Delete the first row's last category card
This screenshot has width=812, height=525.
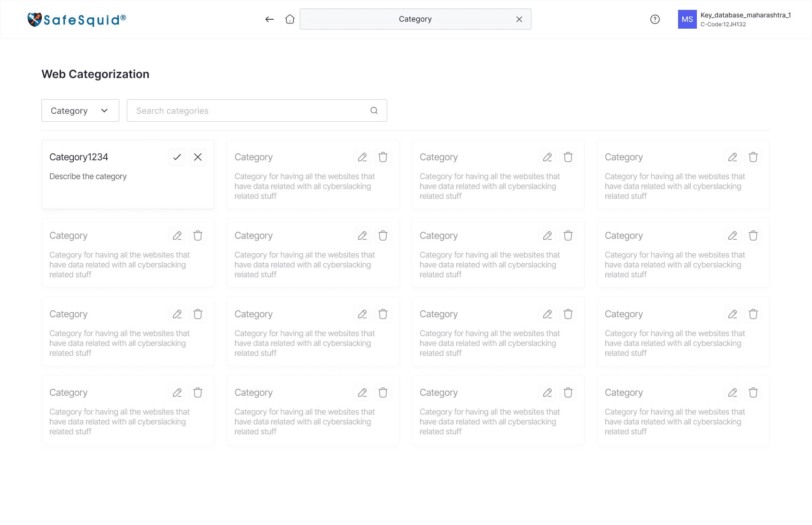click(753, 157)
